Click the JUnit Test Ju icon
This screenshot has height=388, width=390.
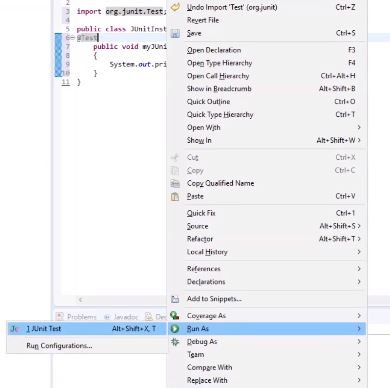pyautogui.click(x=15, y=329)
